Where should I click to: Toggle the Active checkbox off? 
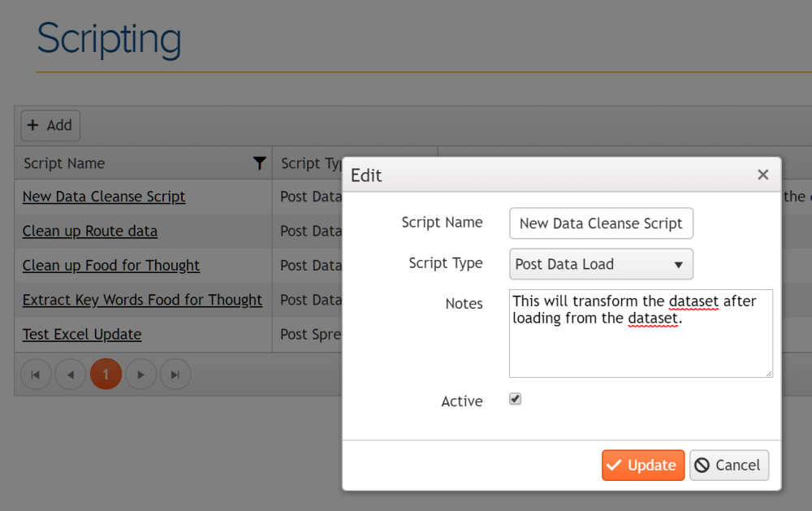pos(515,398)
